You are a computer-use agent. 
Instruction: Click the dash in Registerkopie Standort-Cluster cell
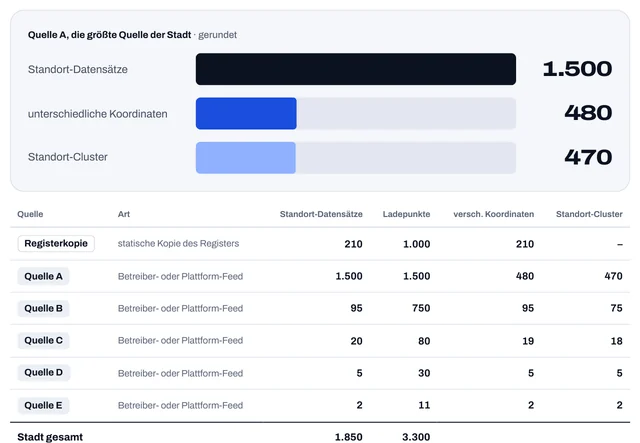pos(620,245)
